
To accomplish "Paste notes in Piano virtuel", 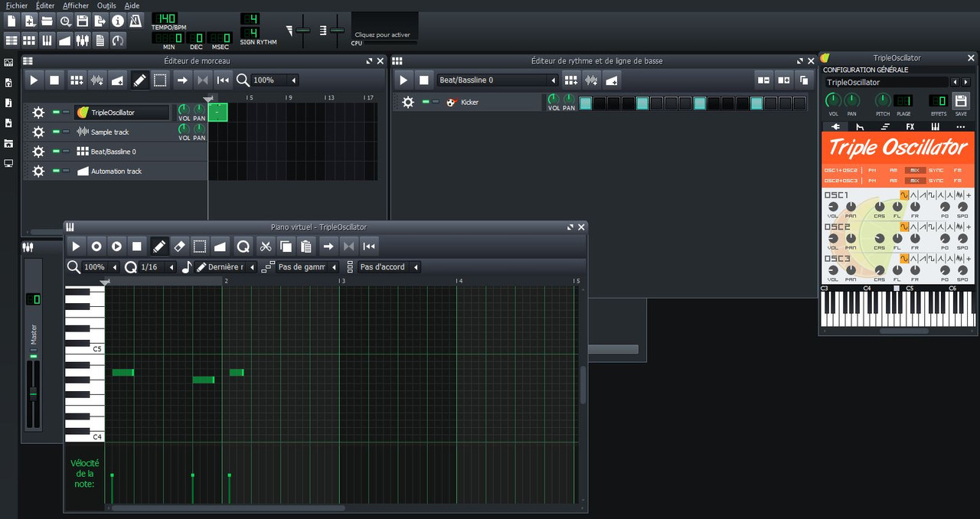I will click(305, 246).
